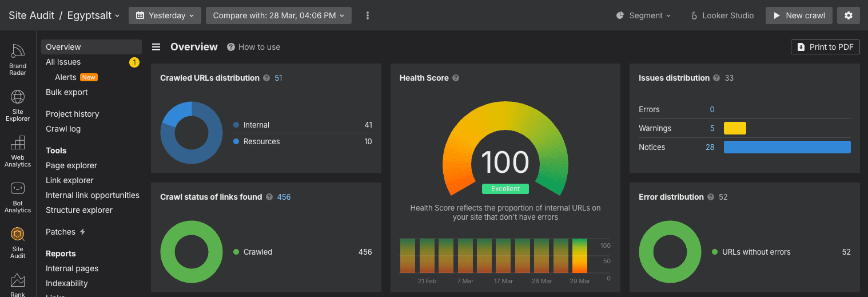Screen dimensions: 868x297
Task: Open Brand Radar in the sidebar
Action: [x=18, y=60]
